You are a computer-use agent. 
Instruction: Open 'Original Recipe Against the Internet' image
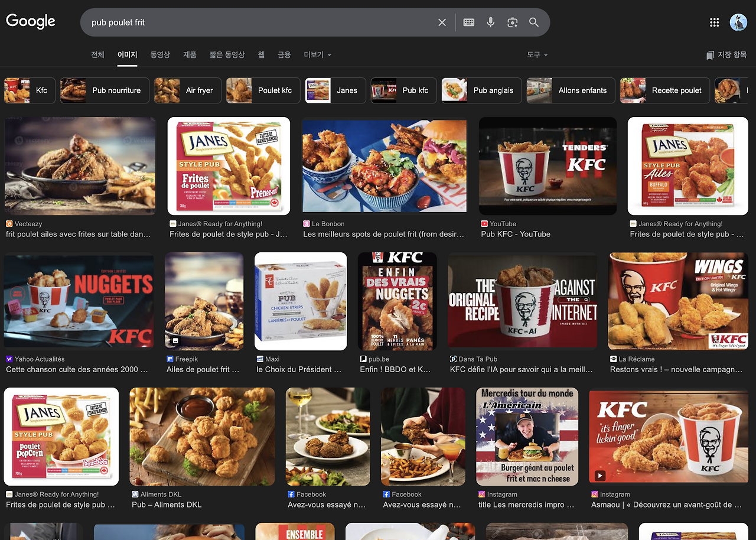(x=523, y=301)
